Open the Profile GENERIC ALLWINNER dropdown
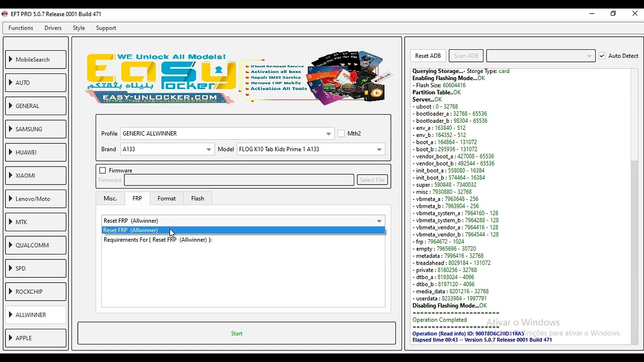 (227, 134)
